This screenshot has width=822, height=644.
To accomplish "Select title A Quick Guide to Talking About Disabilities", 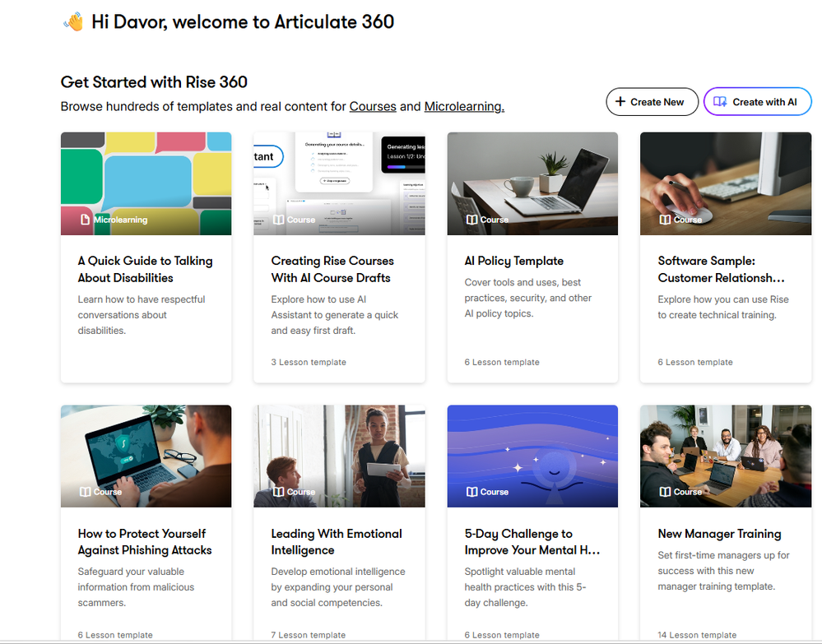I will coord(145,269).
